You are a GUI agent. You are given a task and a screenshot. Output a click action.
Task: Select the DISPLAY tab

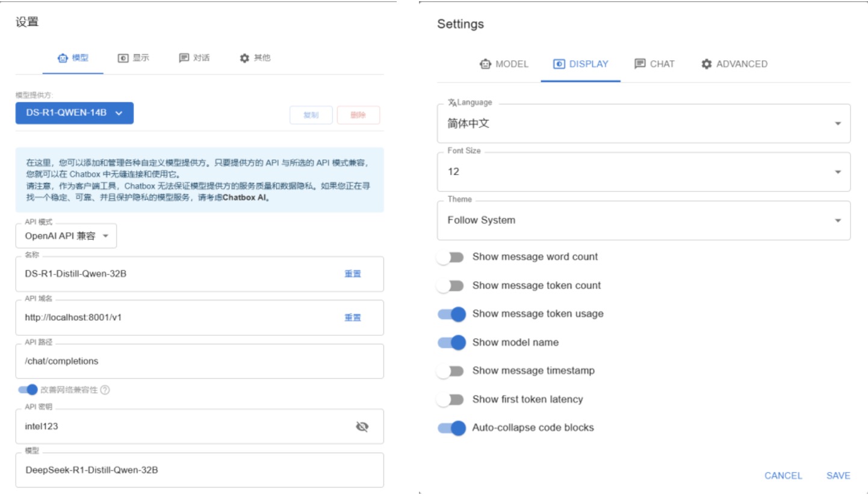[x=580, y=64]
